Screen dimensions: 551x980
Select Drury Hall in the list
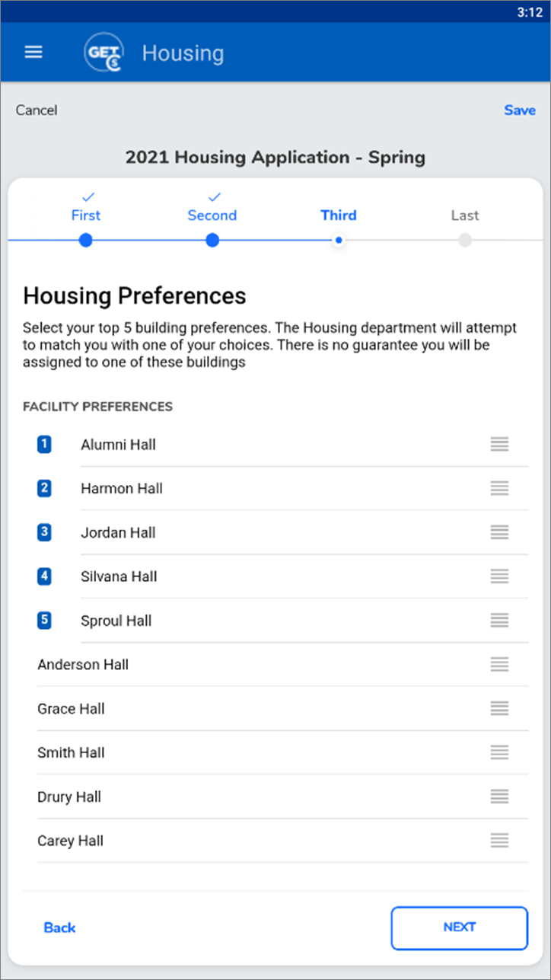[x=69, y=797]
